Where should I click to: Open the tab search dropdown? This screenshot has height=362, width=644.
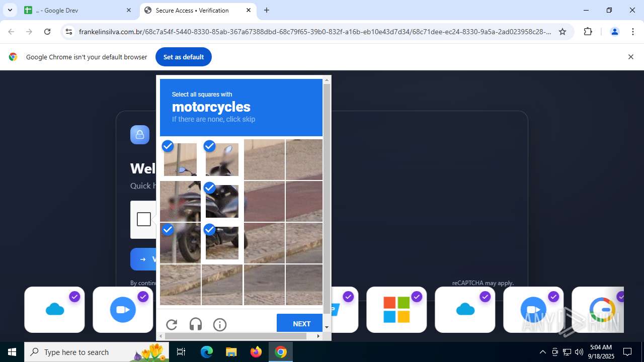pos(10,10)
